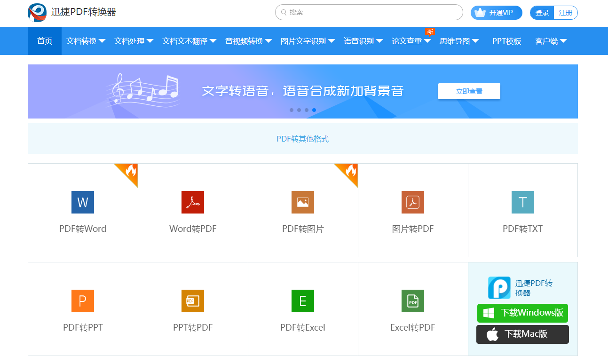Screen dimensions: 608x364
Task: Click the PDF转其他格式 section heading
Action: pos(303,139)
